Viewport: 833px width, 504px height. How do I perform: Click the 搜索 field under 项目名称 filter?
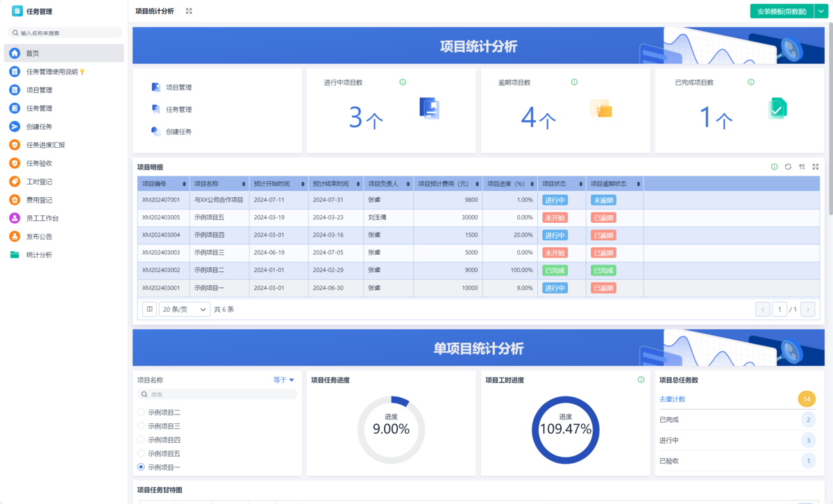coord(217,394)
